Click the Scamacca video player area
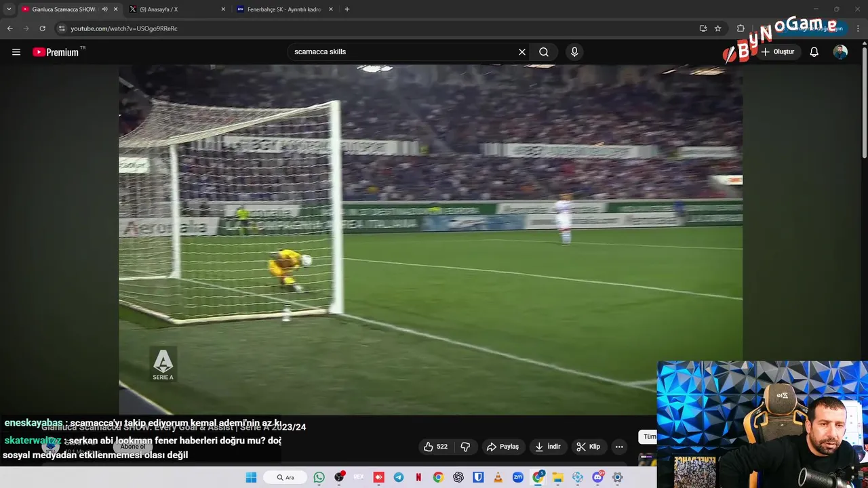 click(431, 240)
